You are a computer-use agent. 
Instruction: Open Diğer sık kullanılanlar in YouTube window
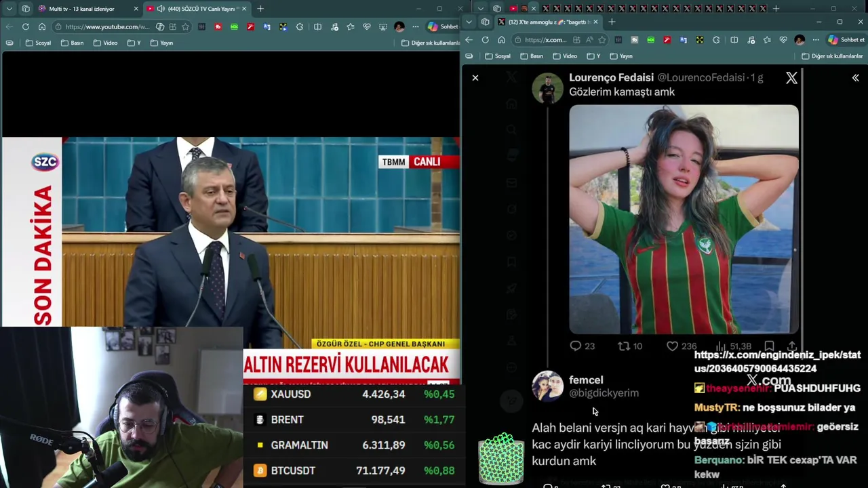[431, 43]
